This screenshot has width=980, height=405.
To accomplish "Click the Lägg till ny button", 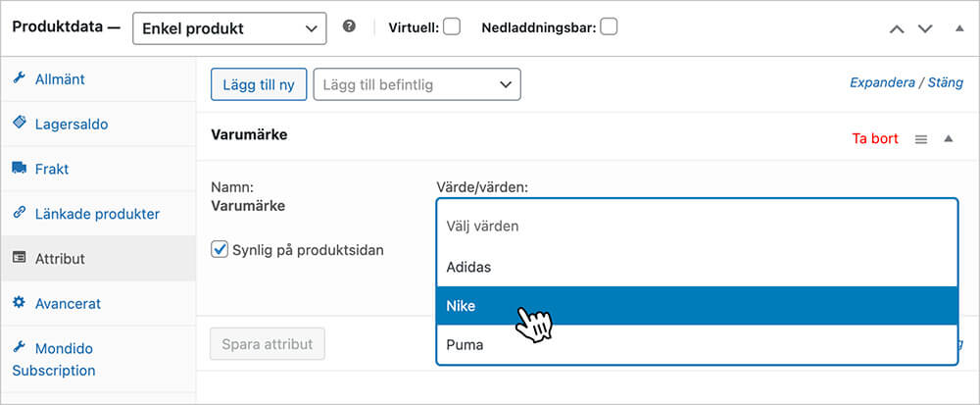I will pyautogui.click(x=259, y=84).
